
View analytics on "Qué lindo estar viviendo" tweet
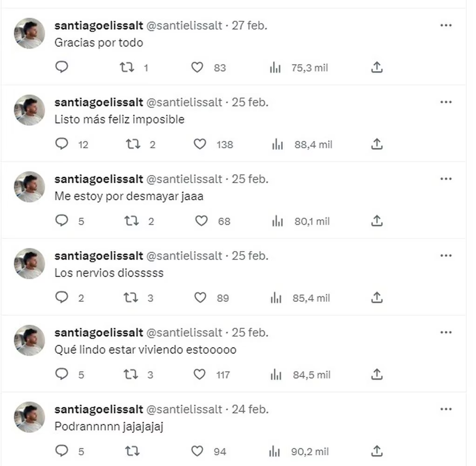pos(276,374)
